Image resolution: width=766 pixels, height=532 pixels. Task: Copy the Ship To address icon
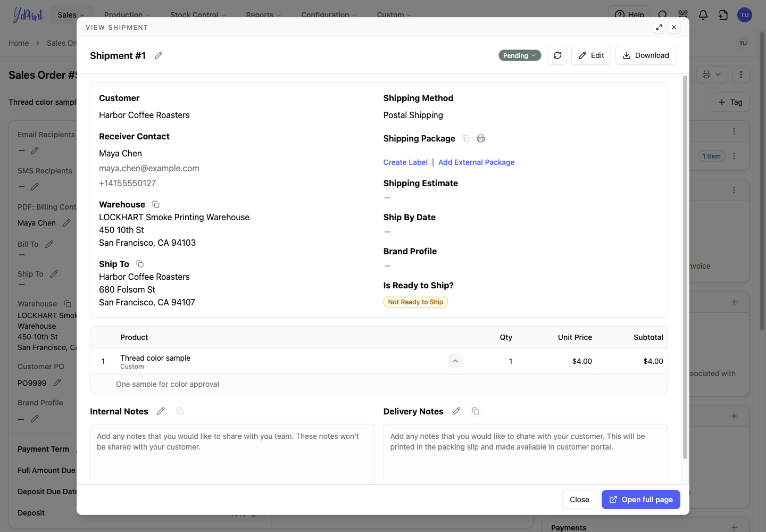coord(140,264)
